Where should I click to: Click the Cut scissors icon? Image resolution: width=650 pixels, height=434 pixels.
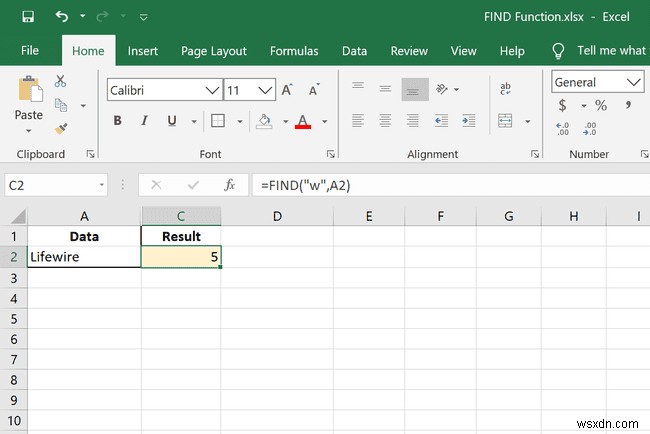[x=61, y=82]
